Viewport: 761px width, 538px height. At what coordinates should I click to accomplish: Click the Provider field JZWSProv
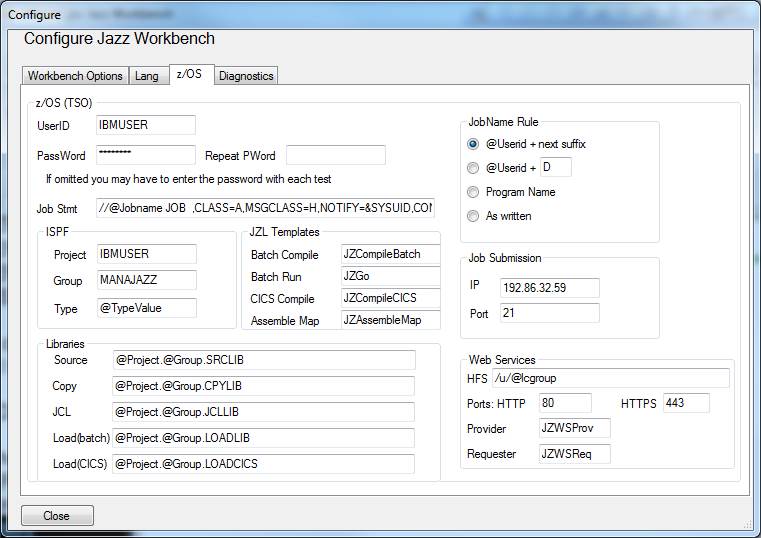[x=575, y=428]
